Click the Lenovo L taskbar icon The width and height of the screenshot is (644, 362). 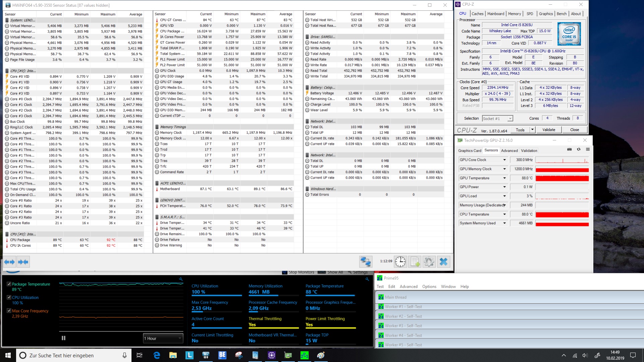(x=190, y=355)
